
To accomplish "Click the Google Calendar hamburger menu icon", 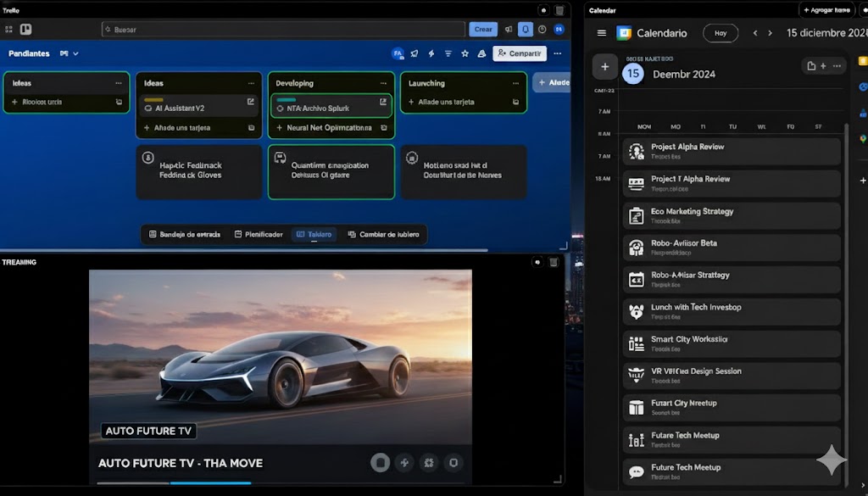I will click(602, 33).
